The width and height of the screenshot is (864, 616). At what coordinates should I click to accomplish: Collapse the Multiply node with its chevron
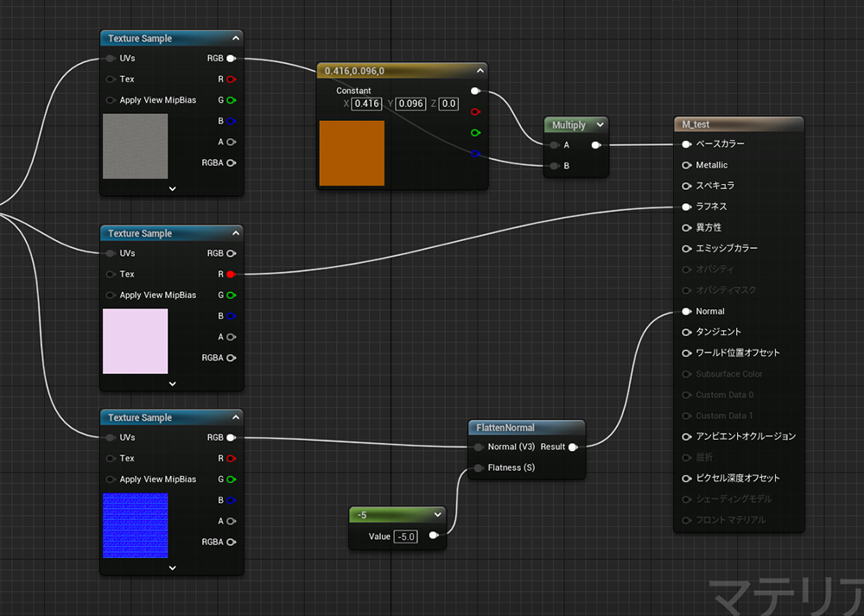pyautogui.click(x=599, y=125)
